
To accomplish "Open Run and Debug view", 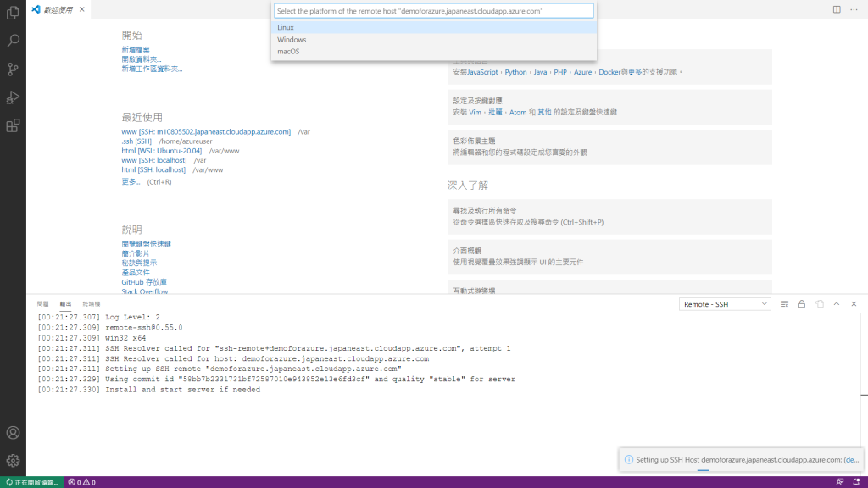I will (x=13, y=97).
